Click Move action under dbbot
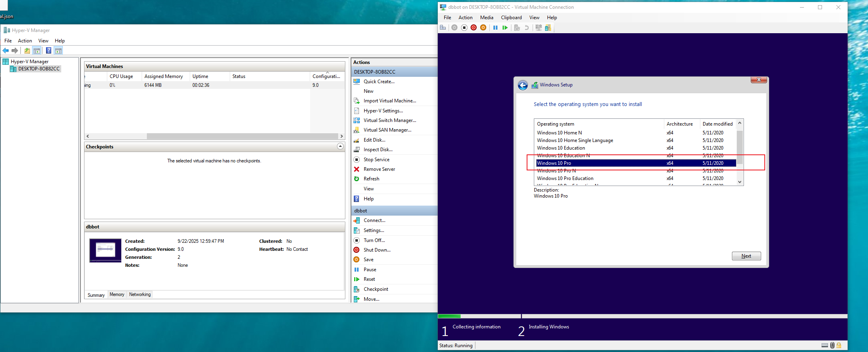This screenshot has width=868, height=352. coord(371,299)
